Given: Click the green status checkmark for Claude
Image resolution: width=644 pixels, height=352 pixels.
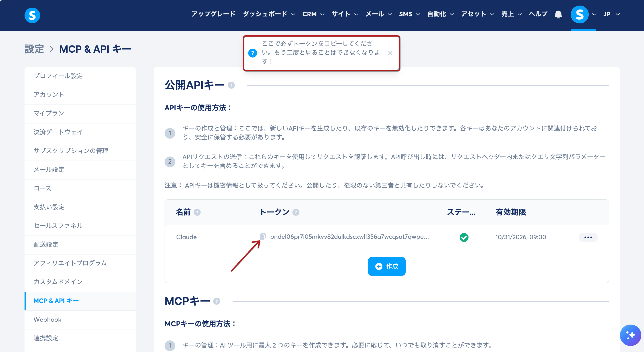Looking at the screenshot, I should point(464,237).
